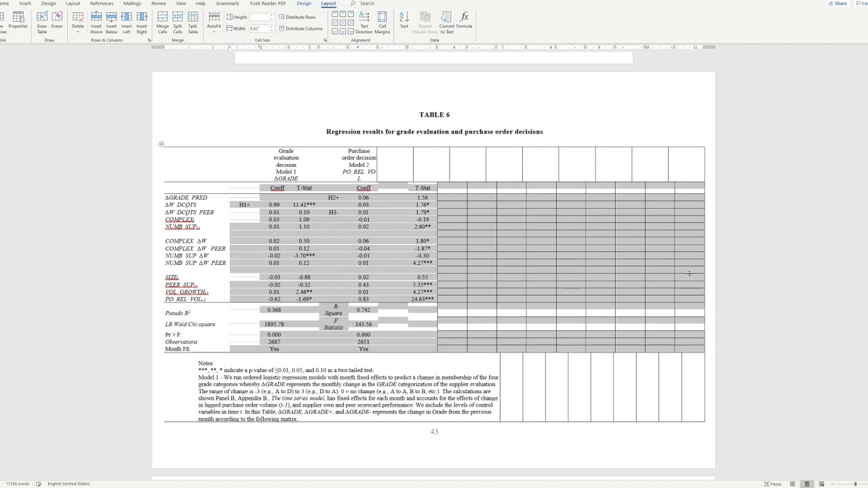Set cell alignment to Align Top Right
The image size is (868, 488).
(350, 14)
